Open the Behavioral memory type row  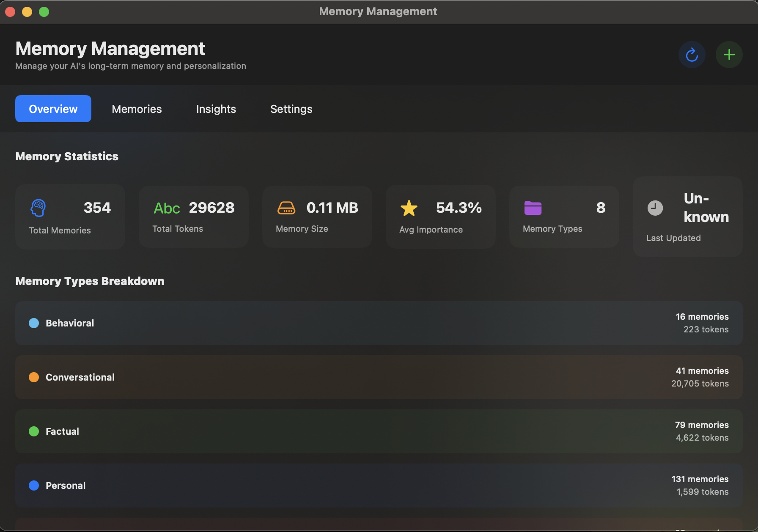point(379,323)
